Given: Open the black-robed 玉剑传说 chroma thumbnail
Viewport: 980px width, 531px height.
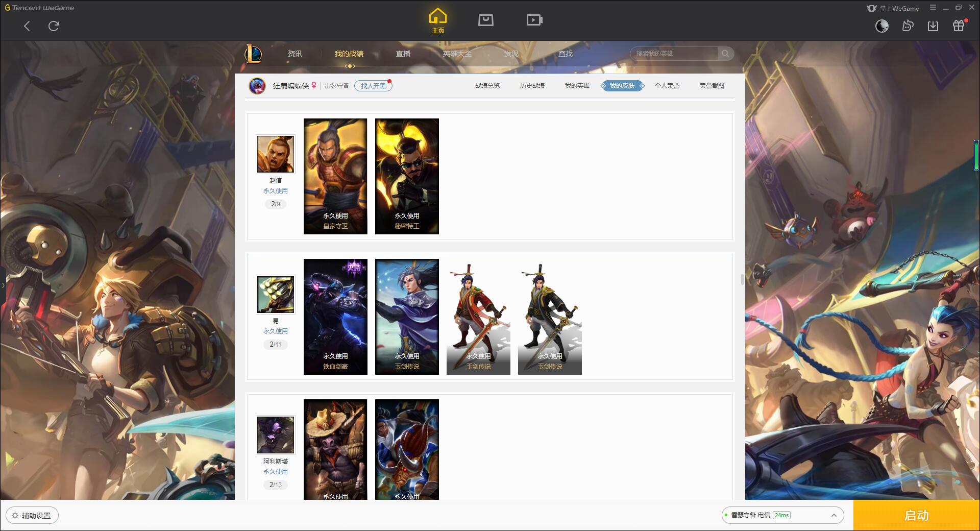Looking at the screenshot, I should pyautogui.click(x=550, y=317).
